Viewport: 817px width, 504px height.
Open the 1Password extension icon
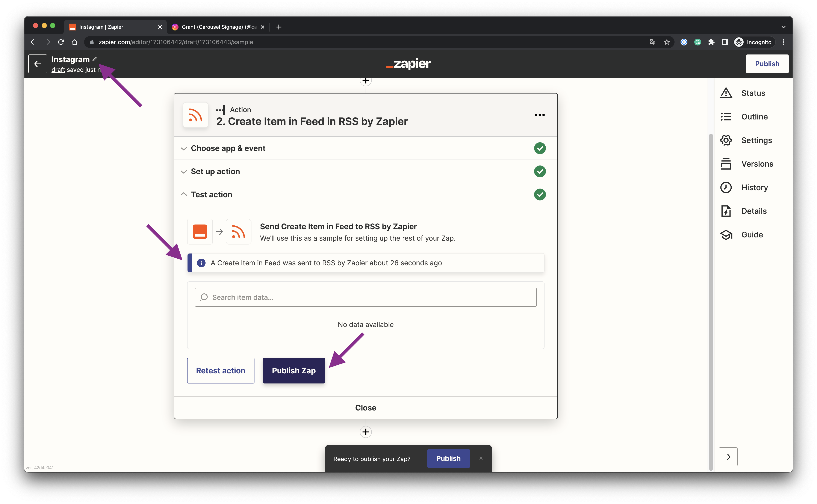click(x=684, y=42)
